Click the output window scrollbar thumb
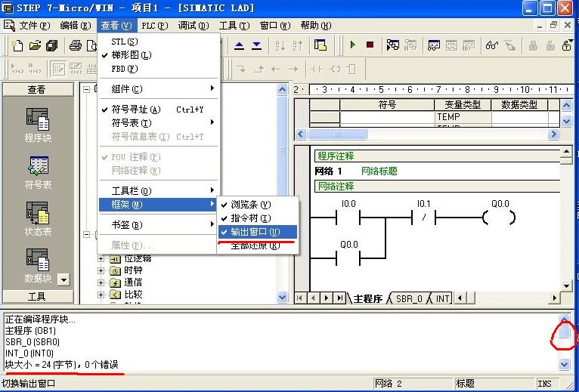Viewport: 579px width, 392px height. pos(564,331)
